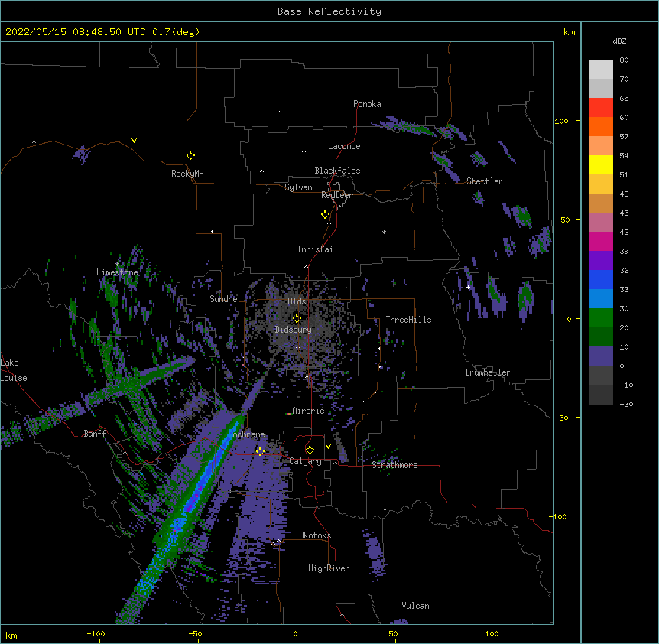Viewport: 659px width, 644px height.
Task: Click the -100 tick on the bottom axis
Action: tap(96, 633)
